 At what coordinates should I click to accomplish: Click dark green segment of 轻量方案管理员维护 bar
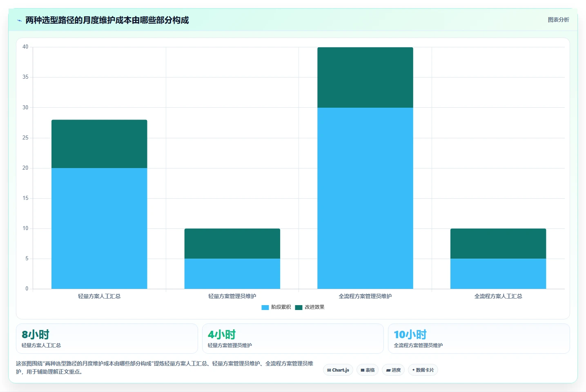point(232,244)
